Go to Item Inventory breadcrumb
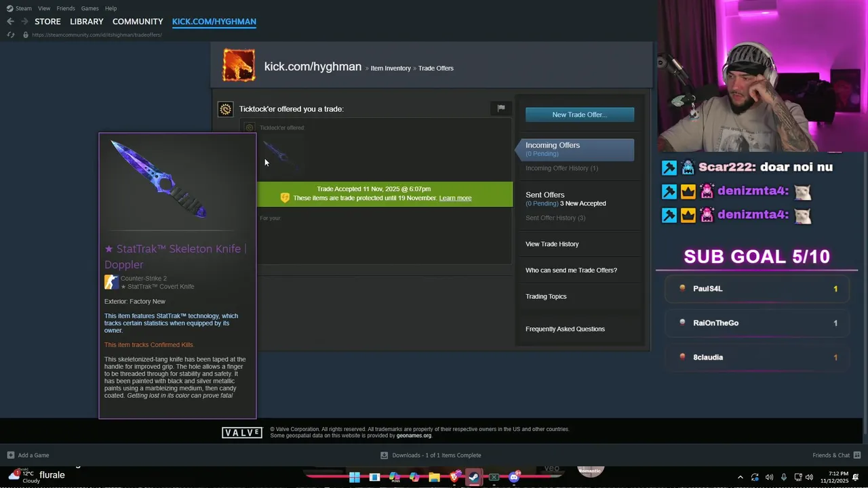The image size is (868, 488). (391, 68)
